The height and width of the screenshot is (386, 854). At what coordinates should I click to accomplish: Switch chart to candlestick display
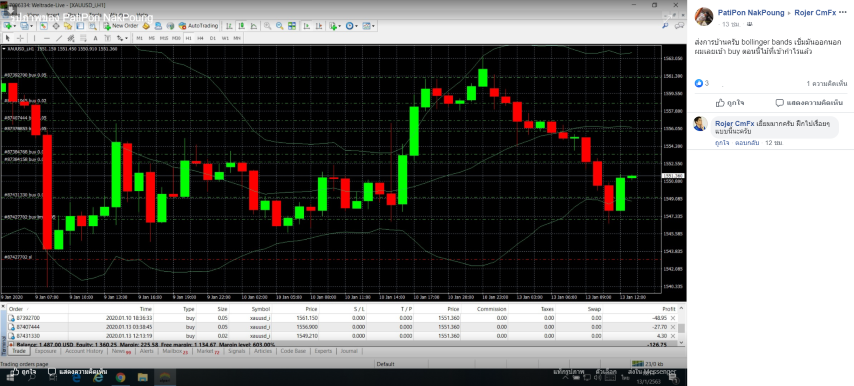(241, 26)
